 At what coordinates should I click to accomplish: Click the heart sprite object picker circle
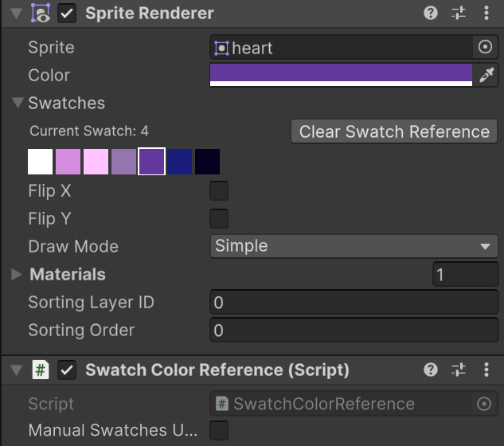click(485, 47)
